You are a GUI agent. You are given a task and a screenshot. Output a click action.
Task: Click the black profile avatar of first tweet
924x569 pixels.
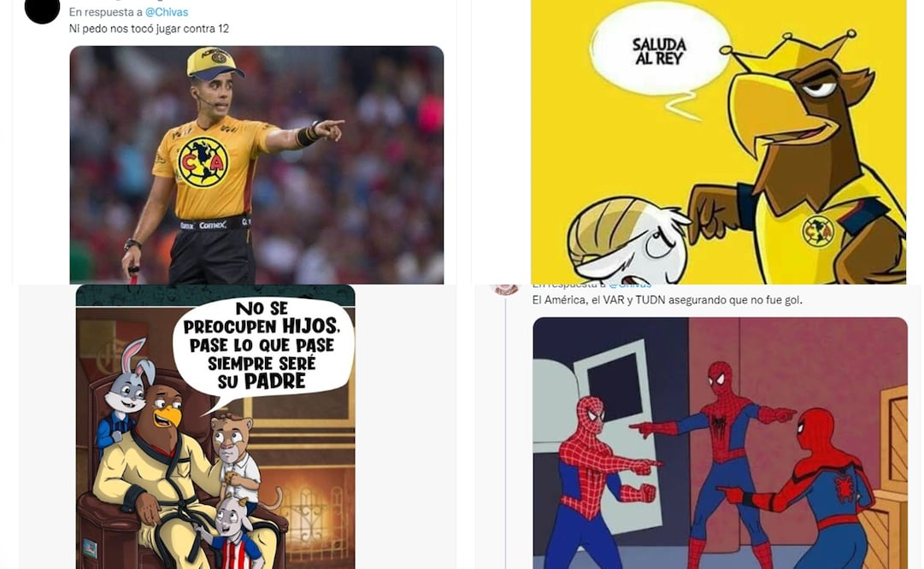[x=42, y=10]
